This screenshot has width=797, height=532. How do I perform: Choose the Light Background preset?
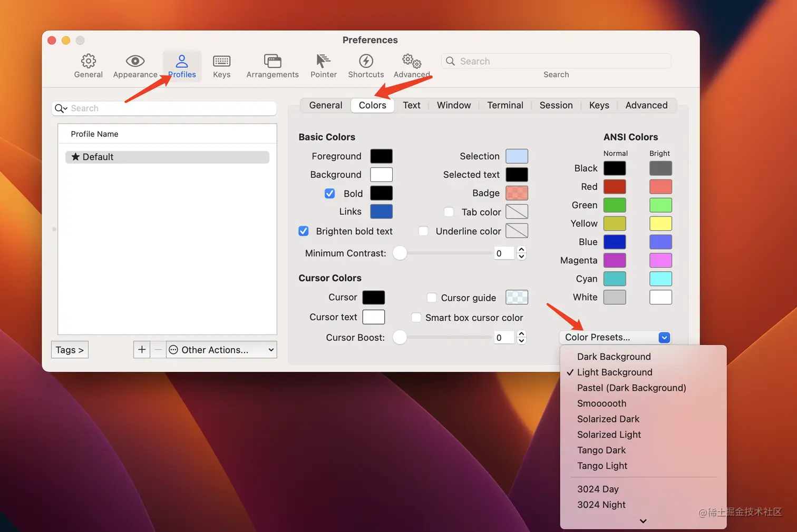point(643,372)
